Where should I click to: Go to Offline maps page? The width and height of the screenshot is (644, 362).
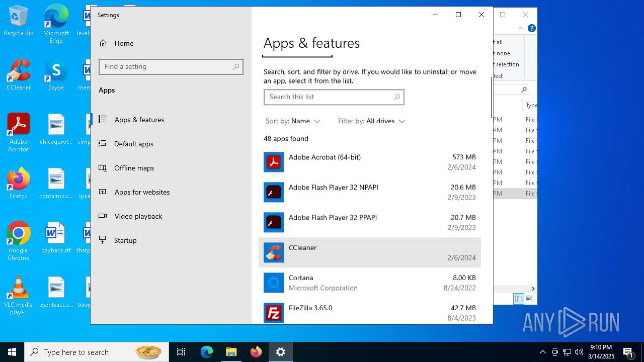[x=171, y=168]
